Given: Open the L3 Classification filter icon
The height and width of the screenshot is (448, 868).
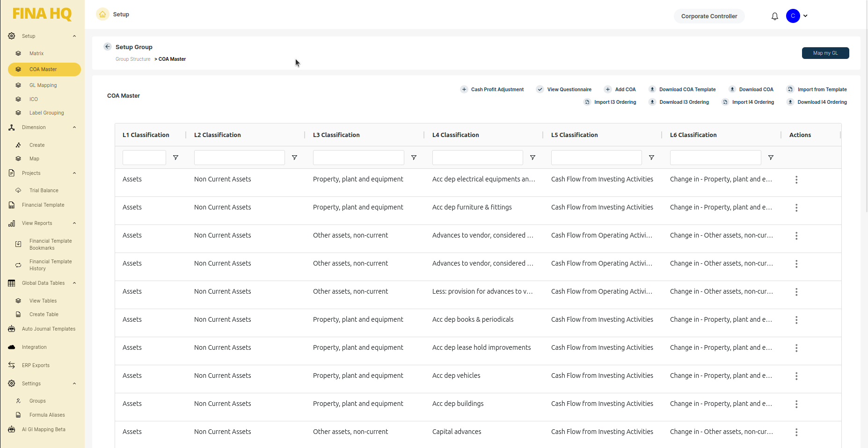Looking at the screenshot, I should point(414,158).
